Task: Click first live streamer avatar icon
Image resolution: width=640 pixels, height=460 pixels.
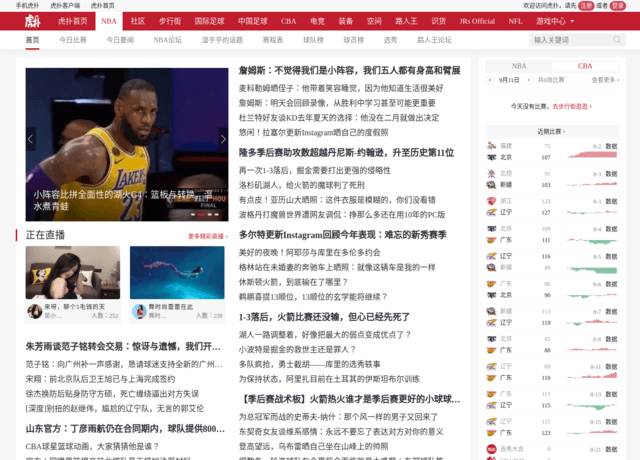Action: click(x=35, y=311)
